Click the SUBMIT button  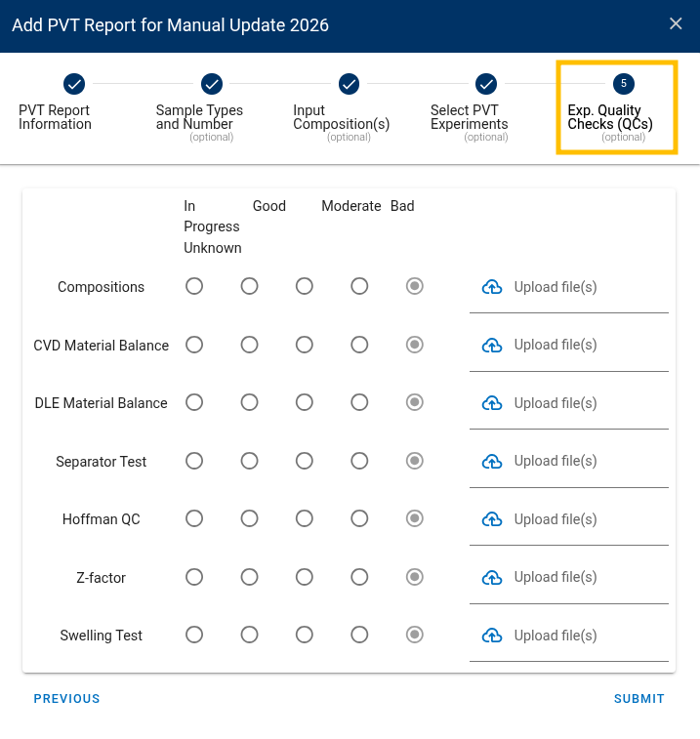tap(638, 698)
